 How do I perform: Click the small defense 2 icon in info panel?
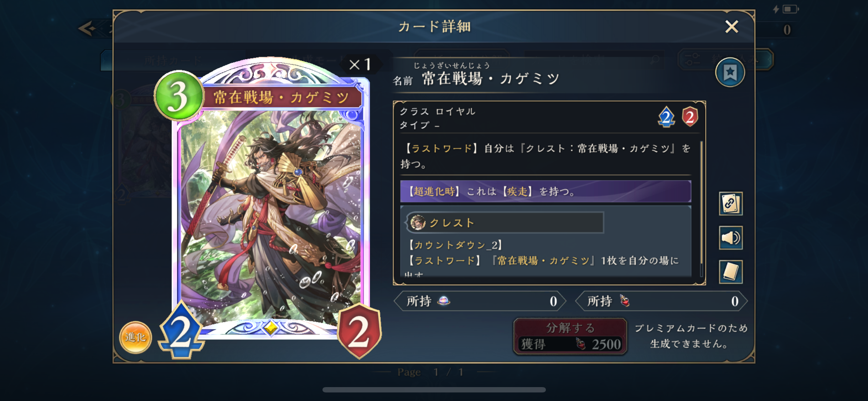click(690, 117)
